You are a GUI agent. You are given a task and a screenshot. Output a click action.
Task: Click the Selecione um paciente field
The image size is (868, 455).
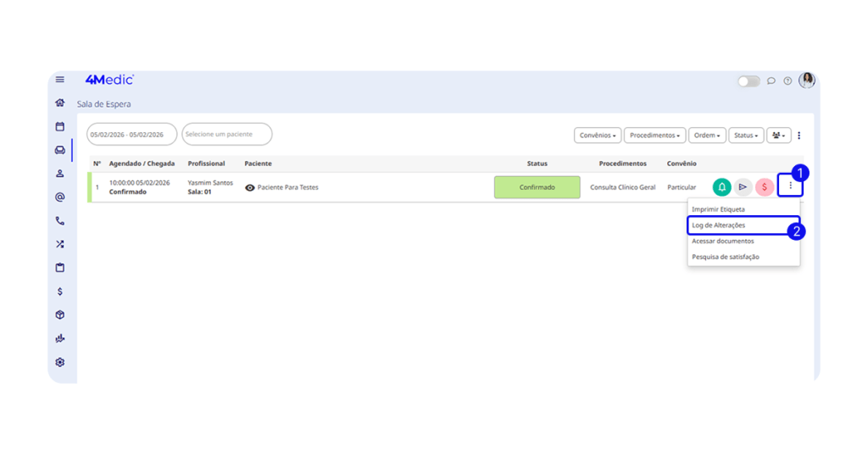[x=226, y=134]
